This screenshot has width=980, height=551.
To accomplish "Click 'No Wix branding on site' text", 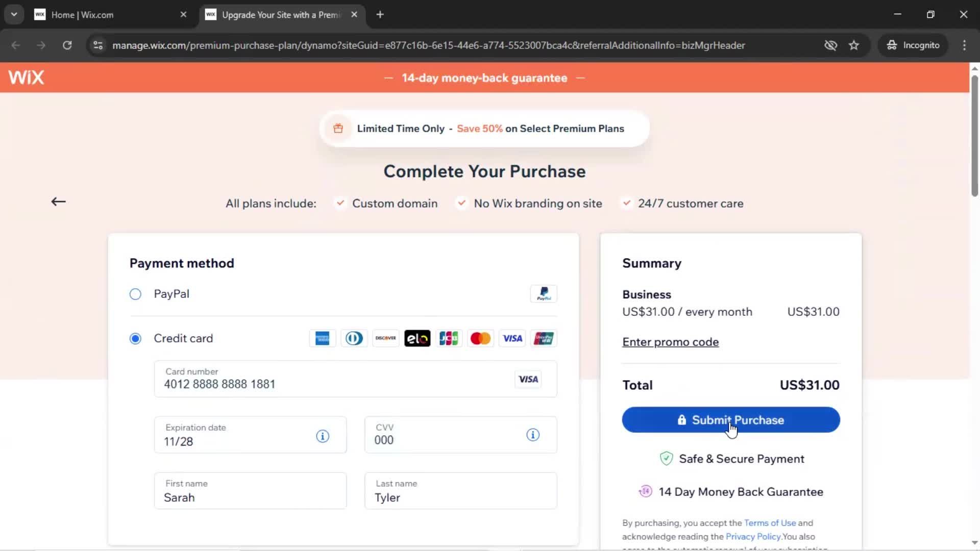I will click(x=538, y=204).
